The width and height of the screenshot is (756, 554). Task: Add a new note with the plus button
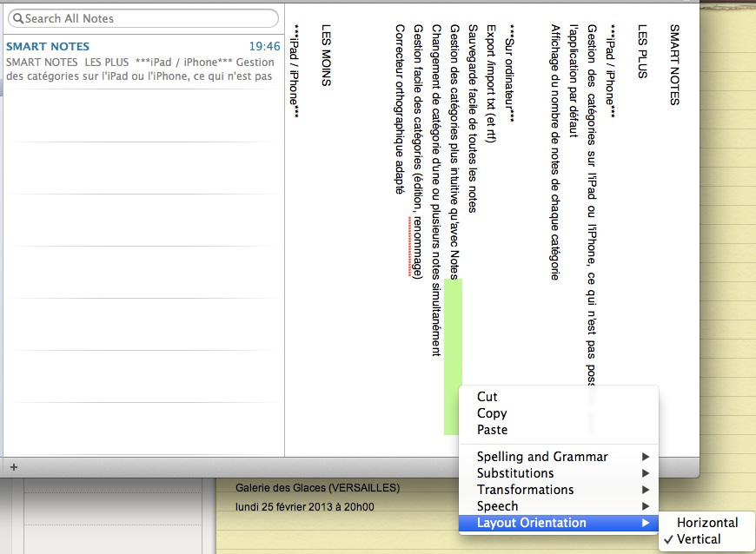[14, 466]
